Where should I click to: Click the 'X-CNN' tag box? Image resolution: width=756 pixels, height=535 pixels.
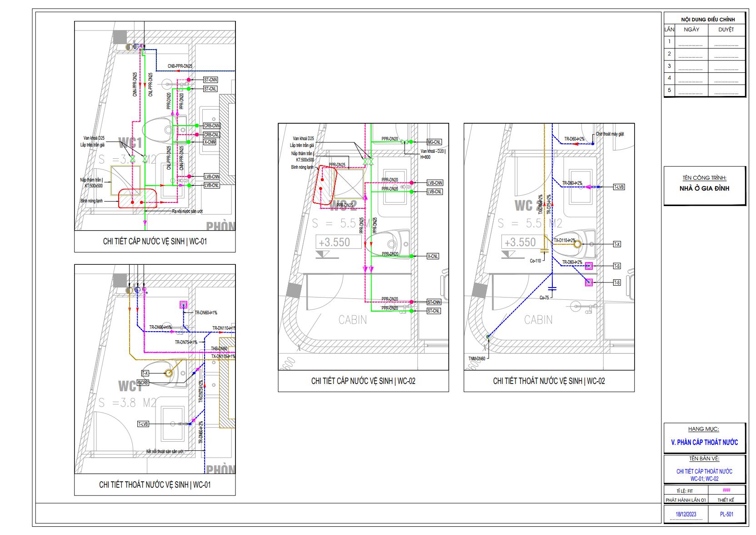tap(210, 142)
